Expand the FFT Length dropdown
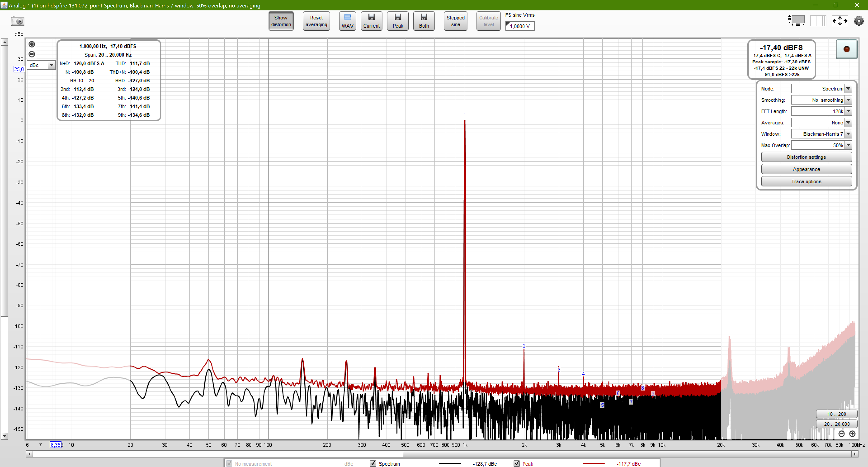This screenshot has width=868, height=467. 848,111
